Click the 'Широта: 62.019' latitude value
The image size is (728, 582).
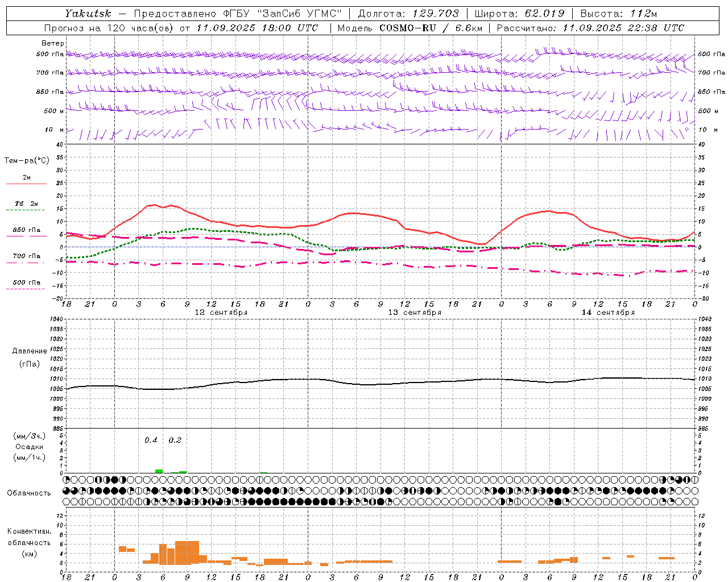(520, 14)
